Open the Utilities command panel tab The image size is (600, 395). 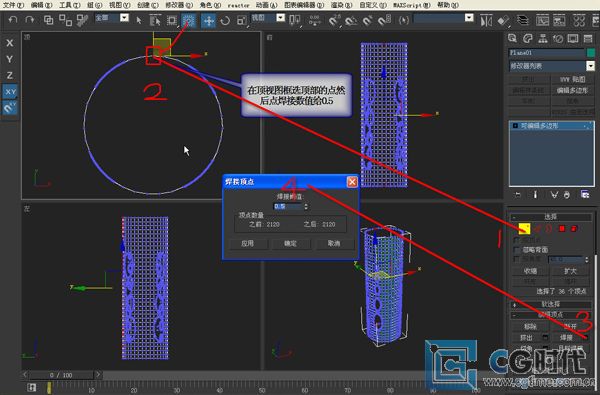point(588,38)
